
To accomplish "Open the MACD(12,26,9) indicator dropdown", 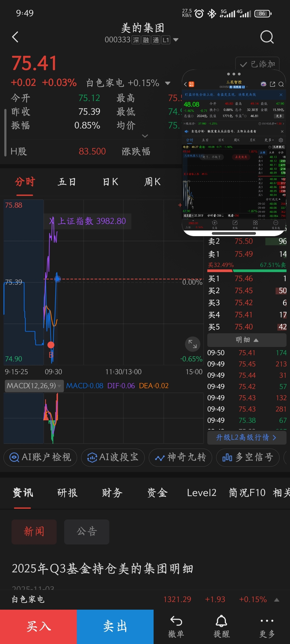I will [x=34, y=386].
